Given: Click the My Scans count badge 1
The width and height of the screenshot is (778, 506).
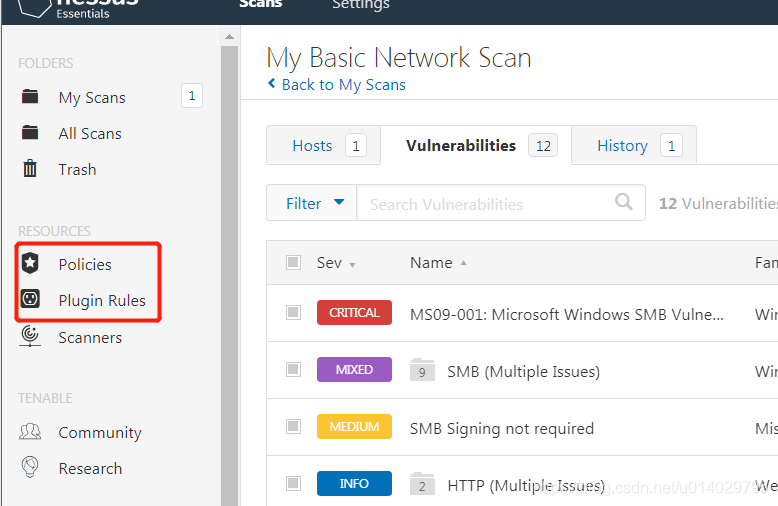Looking at the screenshot, I should point(192,95).
